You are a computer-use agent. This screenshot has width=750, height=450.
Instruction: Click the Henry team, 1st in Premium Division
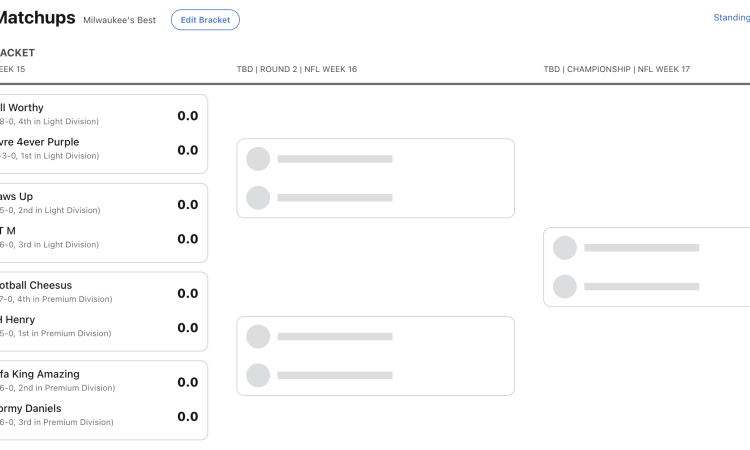pos(18,319)
